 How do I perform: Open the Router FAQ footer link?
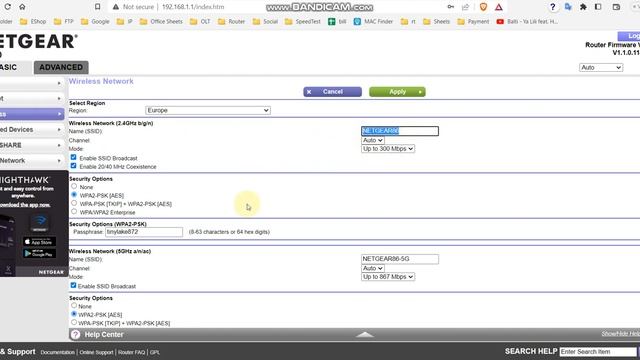[131, 352]
